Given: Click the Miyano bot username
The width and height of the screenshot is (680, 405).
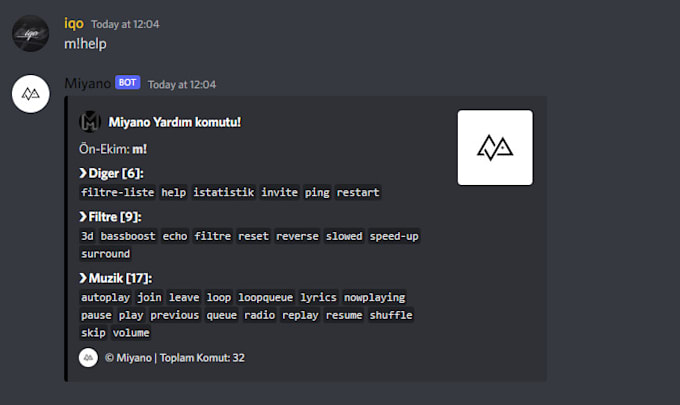Looking at the screenshot, I should 86,84.
